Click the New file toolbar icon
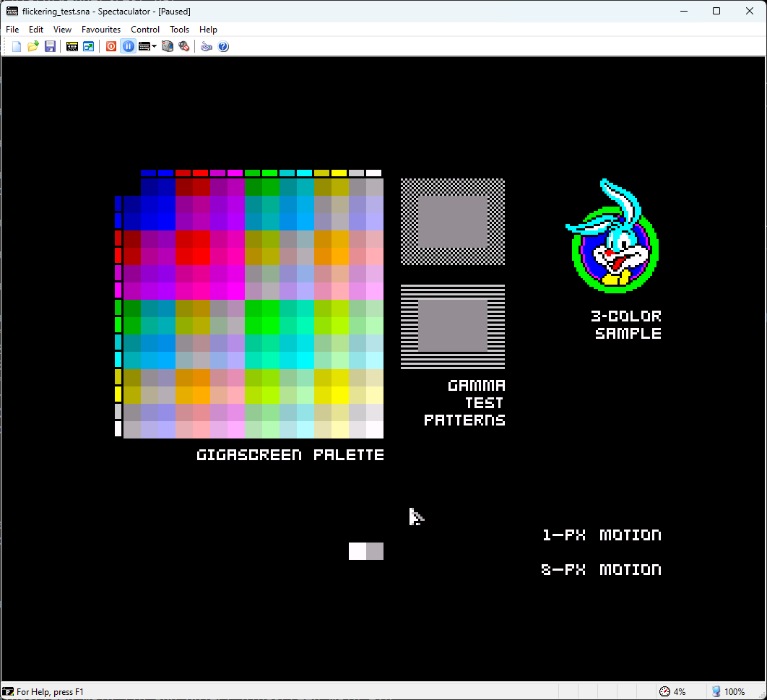 [17, 46]
